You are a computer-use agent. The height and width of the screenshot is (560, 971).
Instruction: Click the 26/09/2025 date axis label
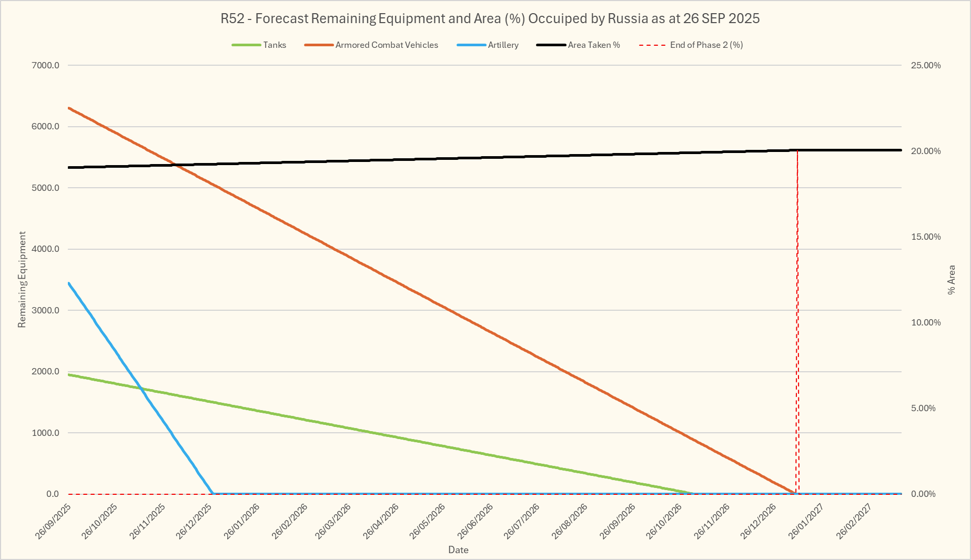pos(54,521)
